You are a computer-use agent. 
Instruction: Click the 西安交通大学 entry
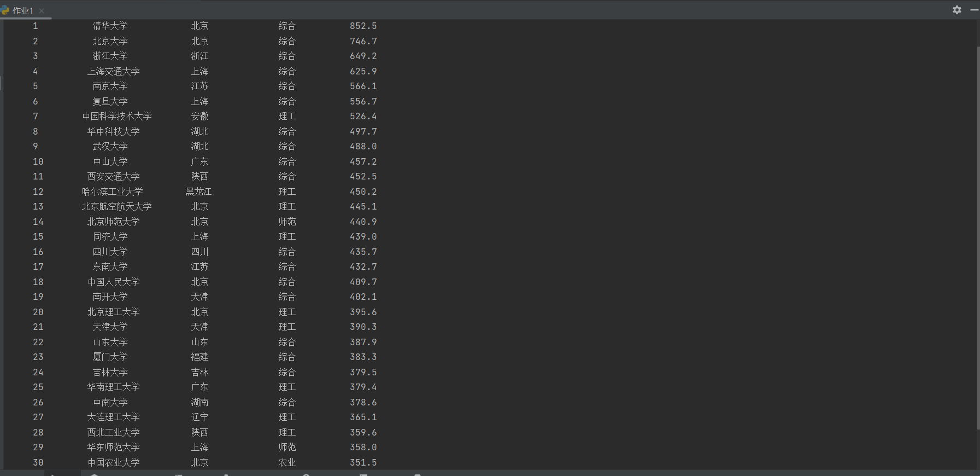click(113, 176)
